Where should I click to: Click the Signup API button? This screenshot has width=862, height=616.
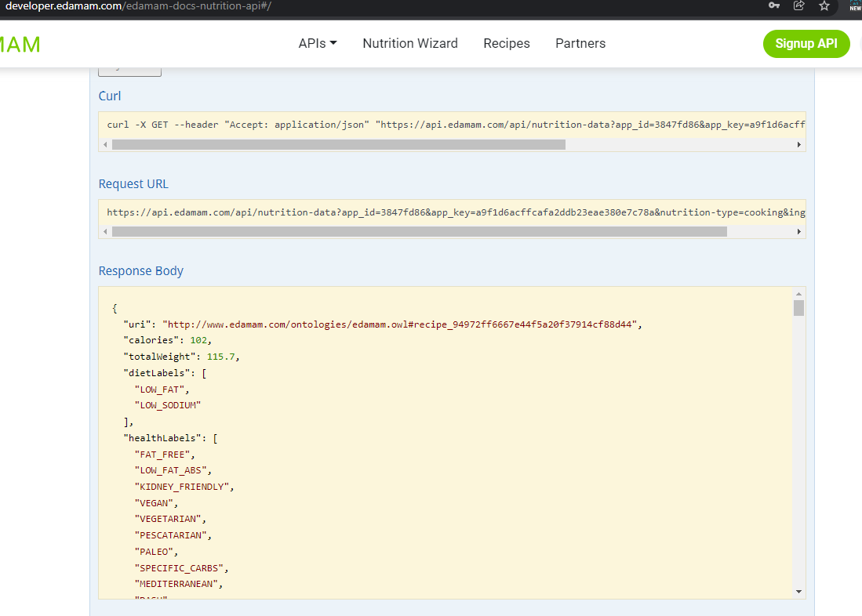806,43
